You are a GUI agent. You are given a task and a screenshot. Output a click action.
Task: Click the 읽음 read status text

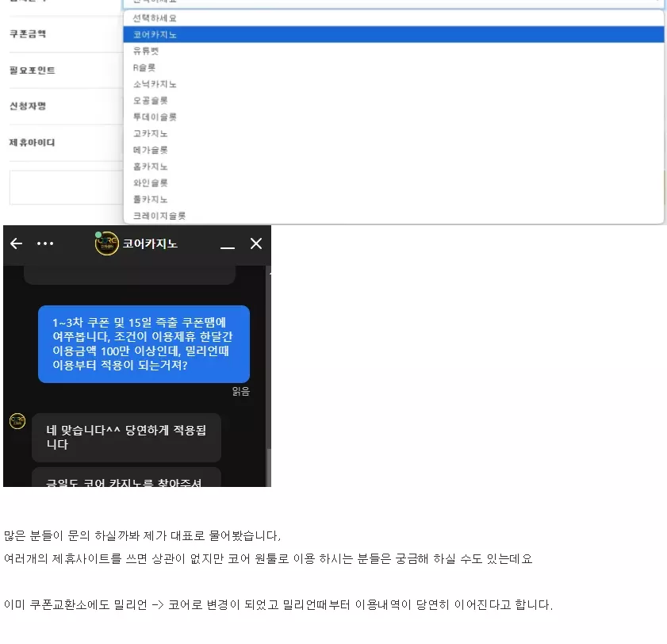[241, 391]
